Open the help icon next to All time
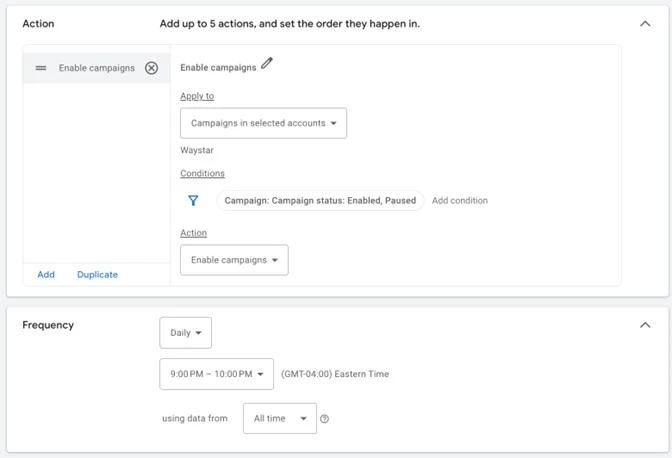The width and height of the screenshot is (672, 458). click(324, 419)
